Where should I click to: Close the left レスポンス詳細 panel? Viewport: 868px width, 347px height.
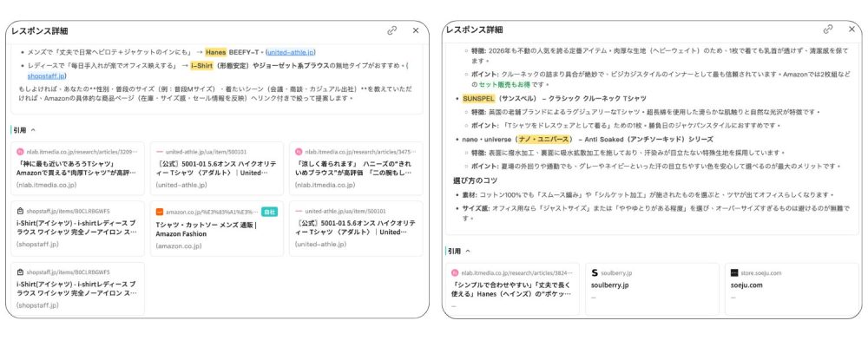coord(416,30)
